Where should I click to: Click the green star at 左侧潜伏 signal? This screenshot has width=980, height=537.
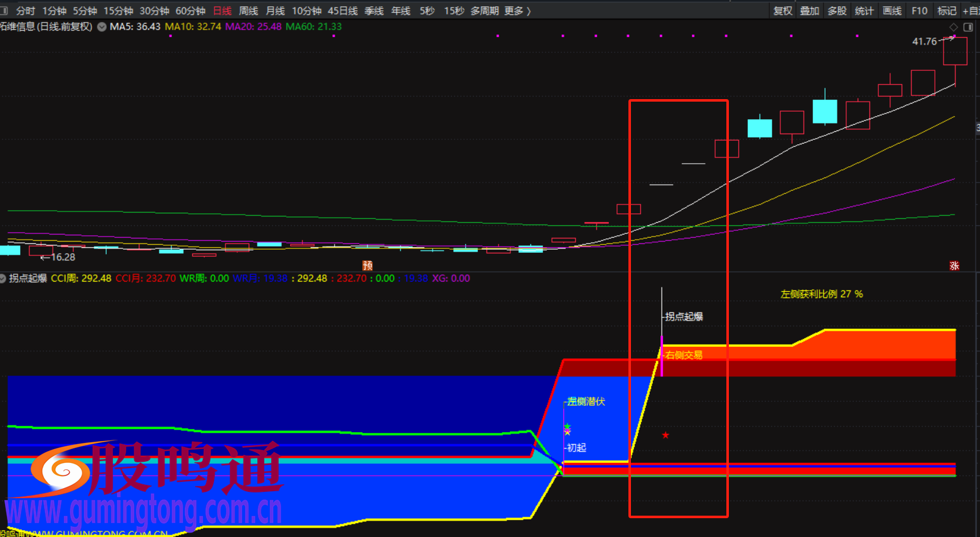(567, 427)
